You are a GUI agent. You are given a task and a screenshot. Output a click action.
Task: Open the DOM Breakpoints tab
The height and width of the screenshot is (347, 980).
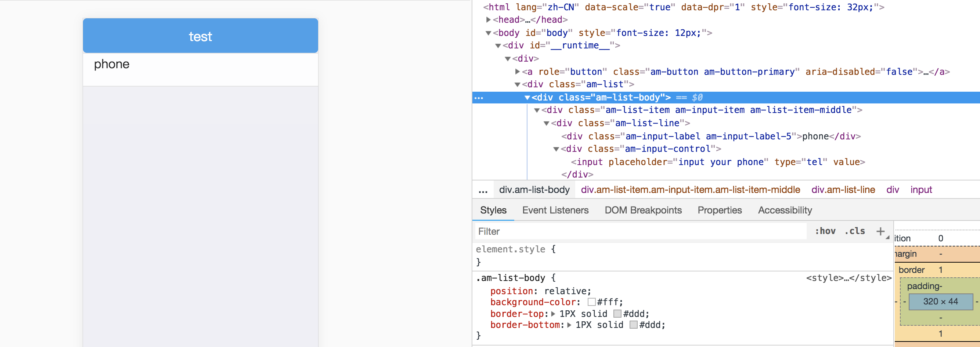[643, 210]
